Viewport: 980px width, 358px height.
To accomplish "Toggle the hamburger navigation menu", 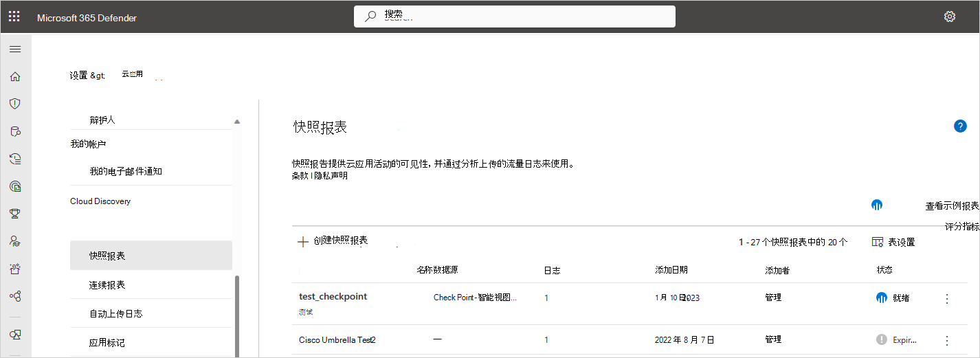I will pyautogui.click(x=14, y=49).
